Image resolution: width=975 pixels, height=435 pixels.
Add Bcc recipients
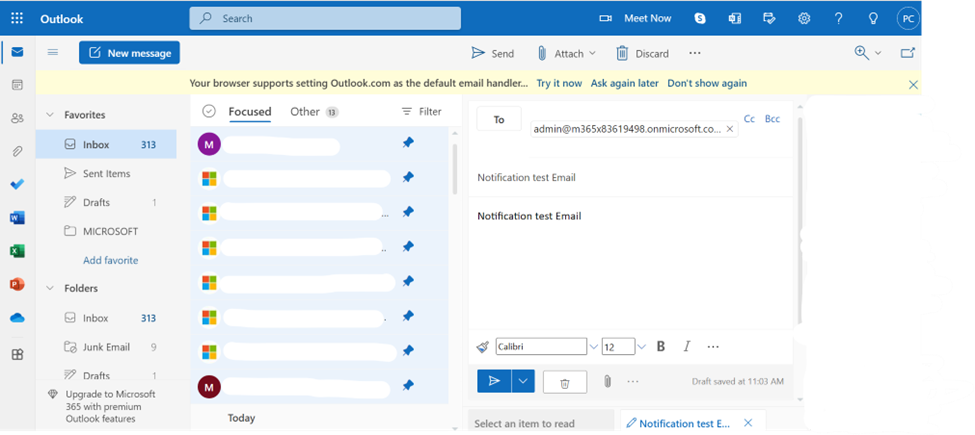click(x=772, y=119)
